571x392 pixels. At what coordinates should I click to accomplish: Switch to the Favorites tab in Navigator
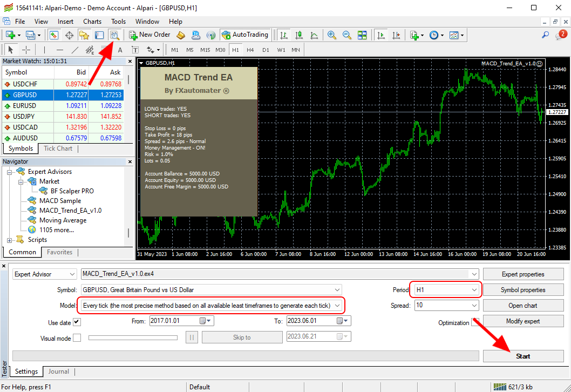[59, 252]
